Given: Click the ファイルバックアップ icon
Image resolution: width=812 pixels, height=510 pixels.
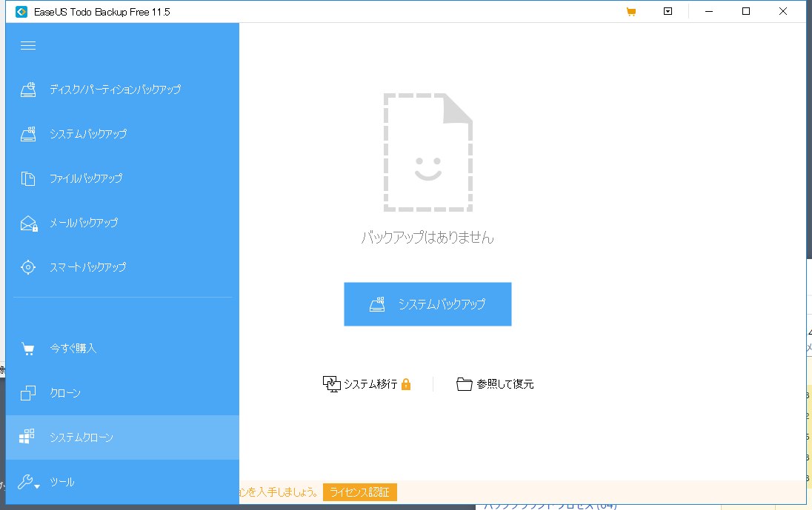Looking at the screenshot, I should pos(27,178).
